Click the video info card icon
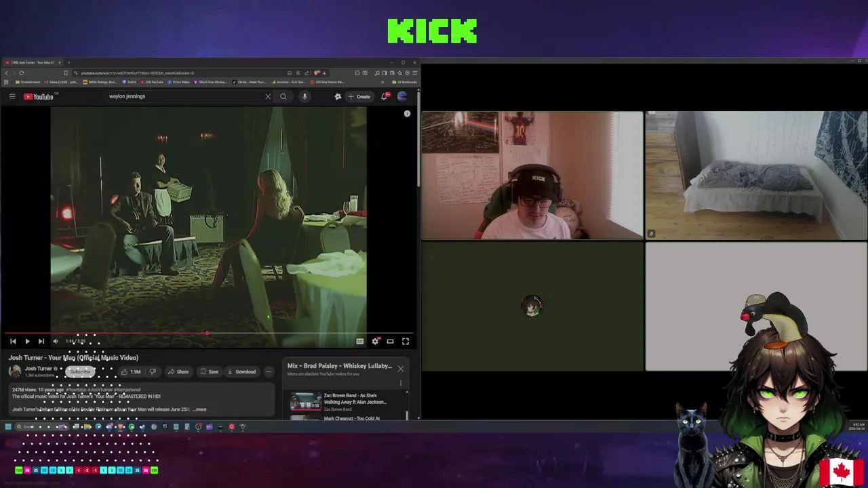868x488 pixels. click(407, 114)
